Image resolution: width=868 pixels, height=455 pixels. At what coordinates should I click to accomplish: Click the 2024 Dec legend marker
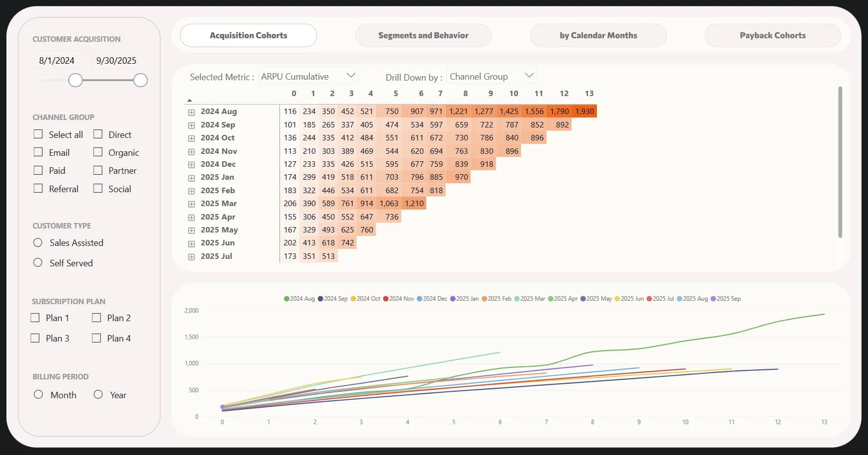(x=420, y=299)
